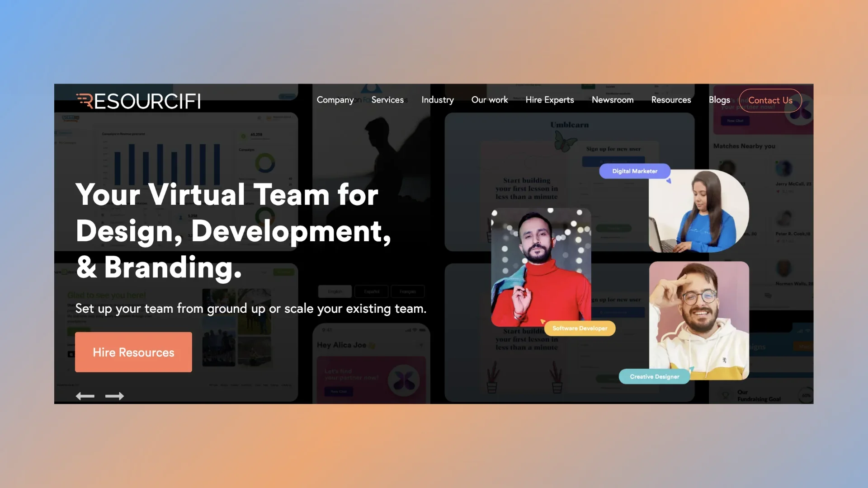Click the Creative Designer badge

click(654, 377)
